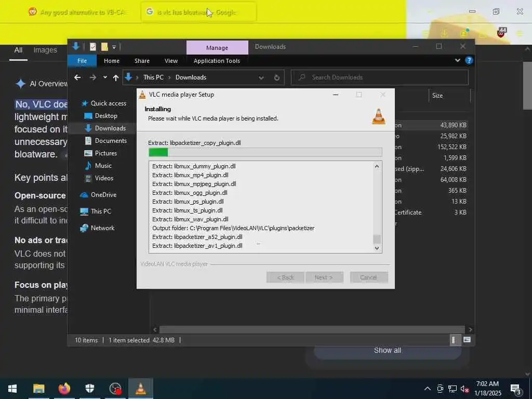Minimize the VLC Setup window
The width and height of the screenshot is (532, 399).
pyautogui.click(x=336, y=95)
